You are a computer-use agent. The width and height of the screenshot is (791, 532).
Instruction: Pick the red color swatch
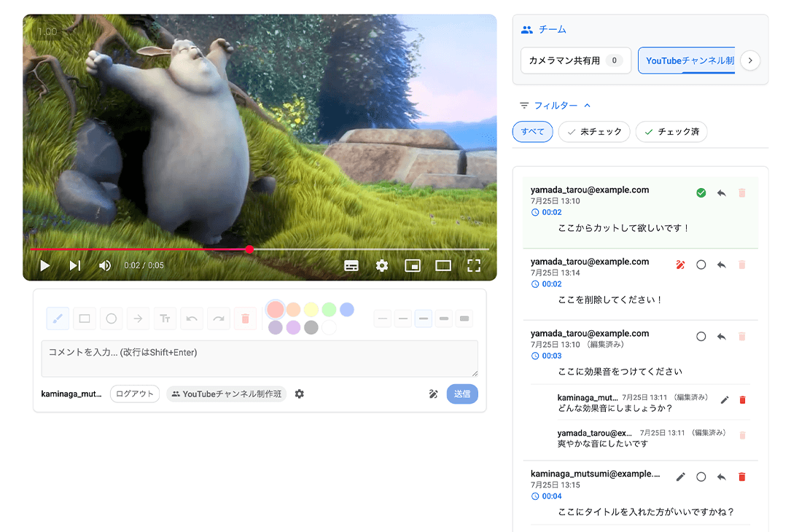[x=276, y=309]
